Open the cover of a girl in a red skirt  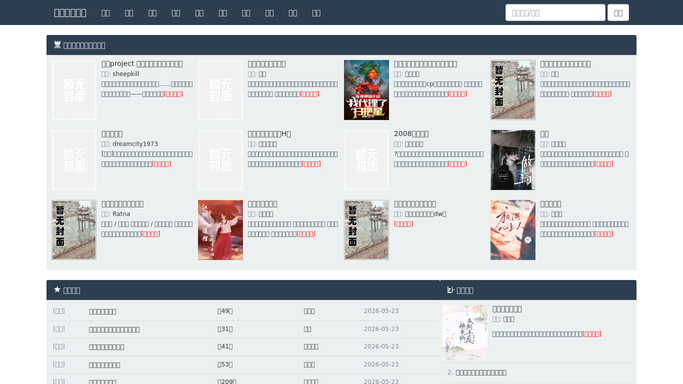(x=220, y=230)
